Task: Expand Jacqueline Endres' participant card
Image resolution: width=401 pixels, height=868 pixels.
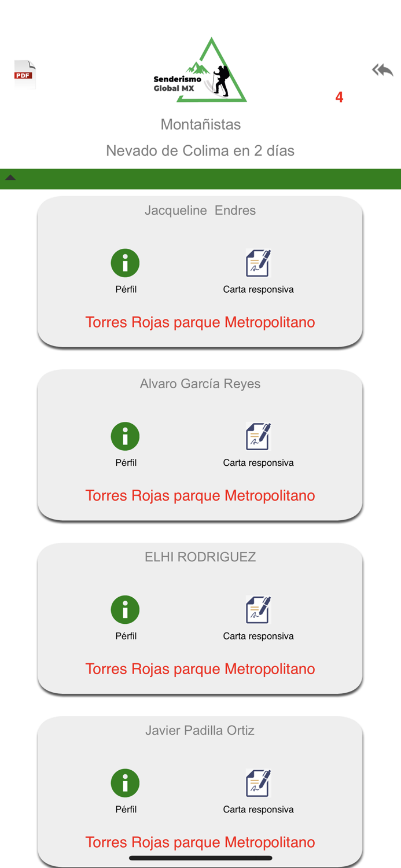Action: 200,210
